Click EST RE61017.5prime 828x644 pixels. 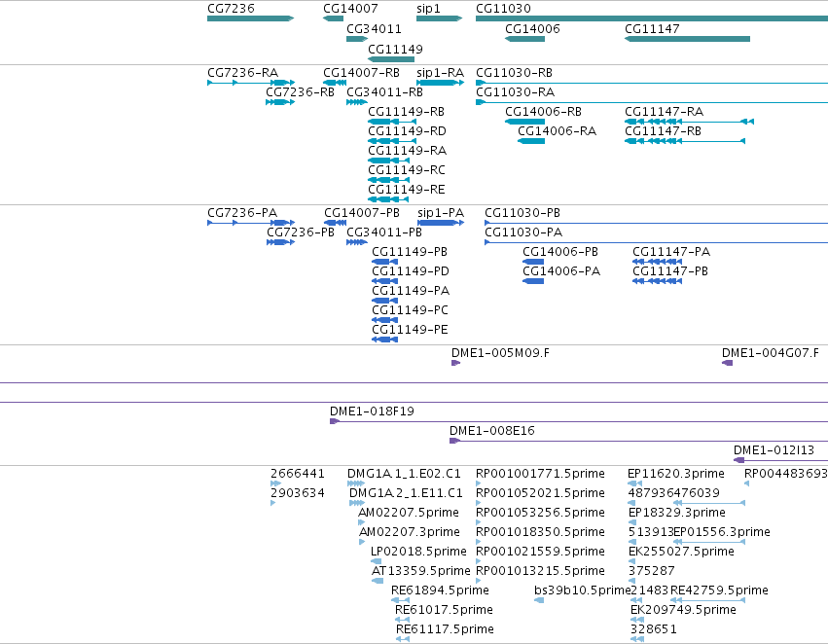402,620
